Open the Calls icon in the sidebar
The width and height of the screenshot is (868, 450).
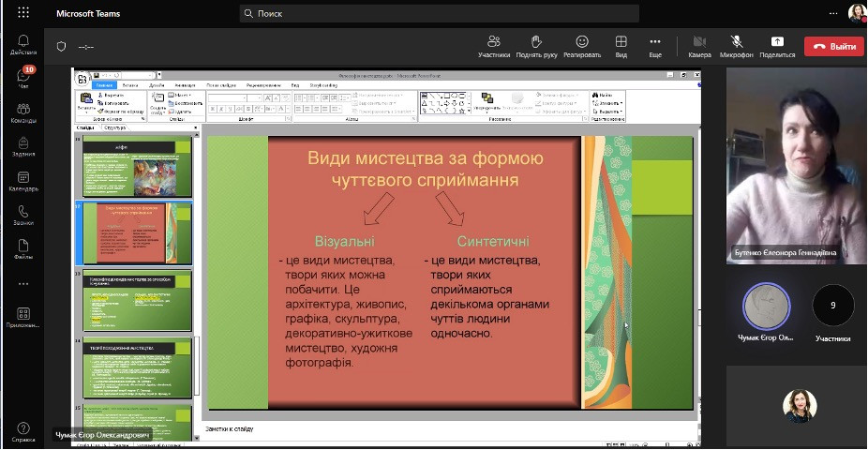click(22, 215)
